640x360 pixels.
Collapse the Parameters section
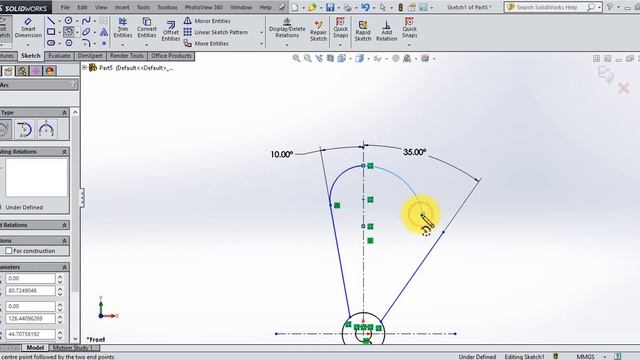point(64,267)
